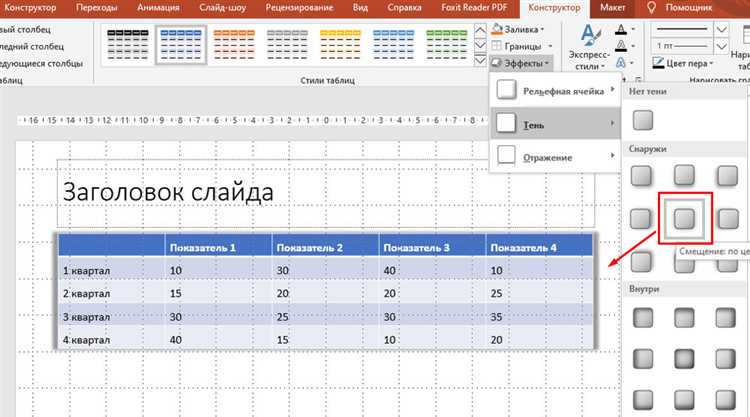Click the Показатель 1 header cell
The image size is (750, 417).
click(218, 247)
